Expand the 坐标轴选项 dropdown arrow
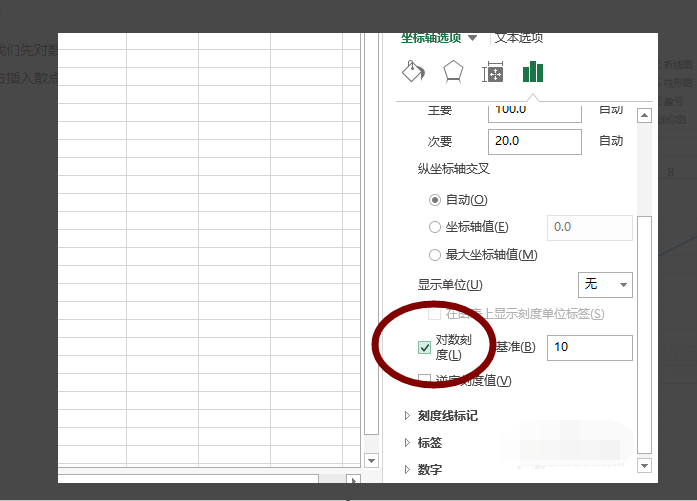Image resolution: width=697 pixels, height=501 pixels. pyautogui.click(x=473, y=38)
